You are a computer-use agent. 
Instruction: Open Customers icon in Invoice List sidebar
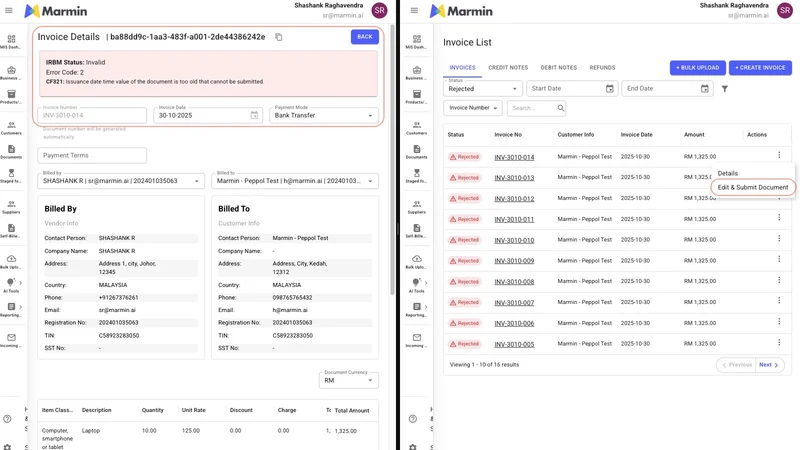click(x=417, y=125)
